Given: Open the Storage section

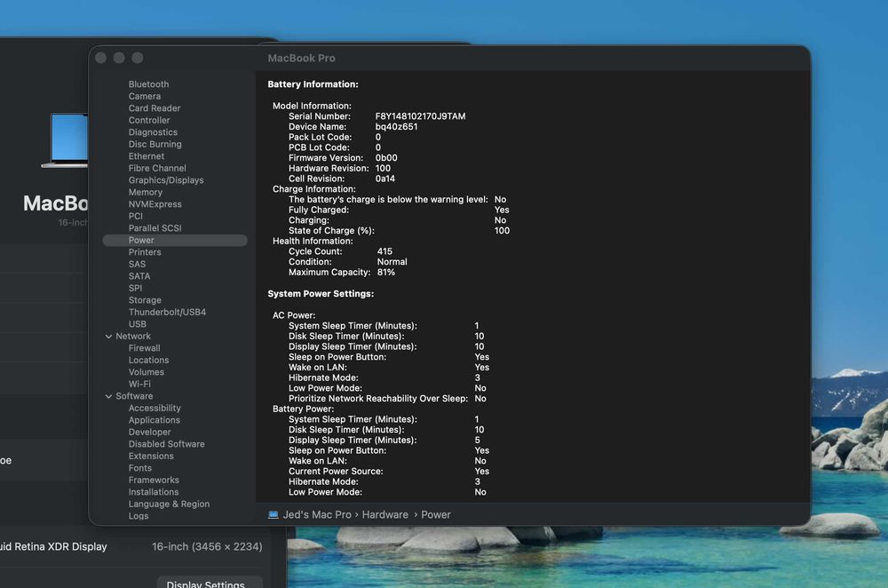Looking at the screenshot, I should tap(145, 300).
